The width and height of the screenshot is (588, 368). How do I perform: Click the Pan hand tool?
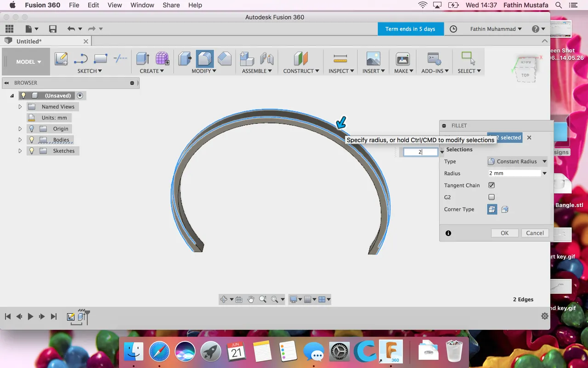[x=251, y=299]
